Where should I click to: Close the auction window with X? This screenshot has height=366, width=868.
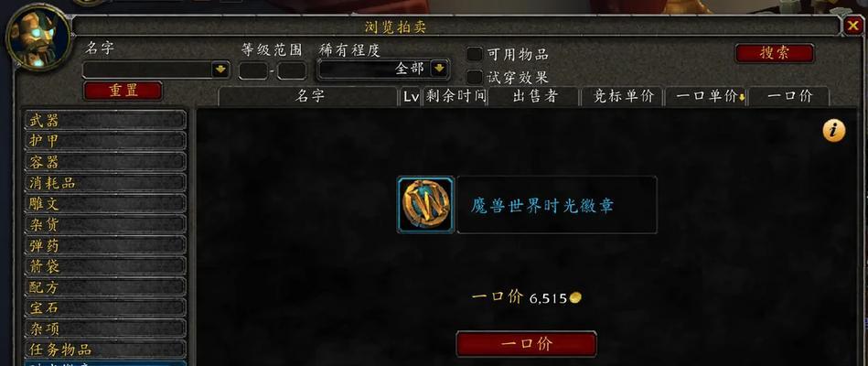852,26
